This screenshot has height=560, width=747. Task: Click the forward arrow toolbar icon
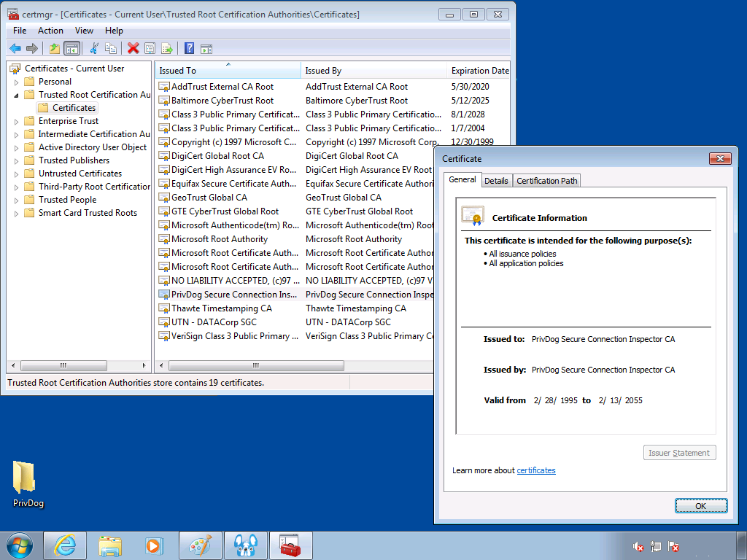pos(32,48)
